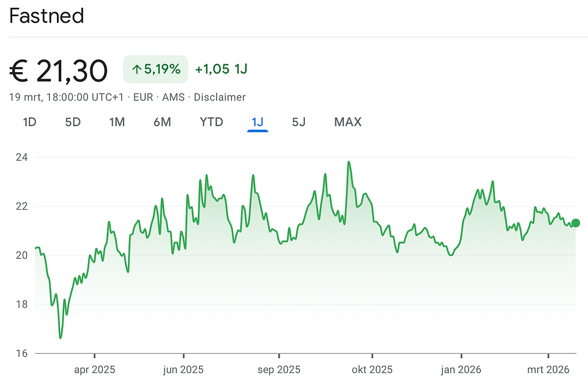Click the 18 value on price axis
588x388 pixels.
point(22,305)
